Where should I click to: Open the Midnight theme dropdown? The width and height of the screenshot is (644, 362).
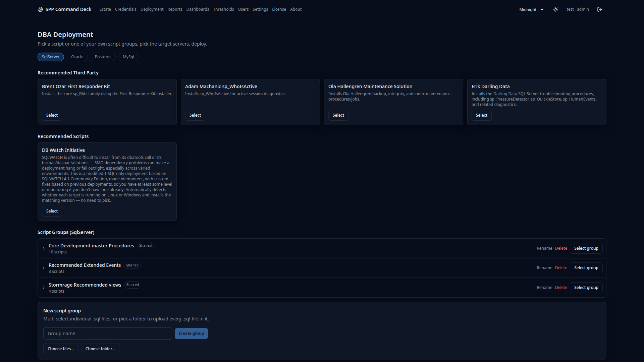pos(530,9)
